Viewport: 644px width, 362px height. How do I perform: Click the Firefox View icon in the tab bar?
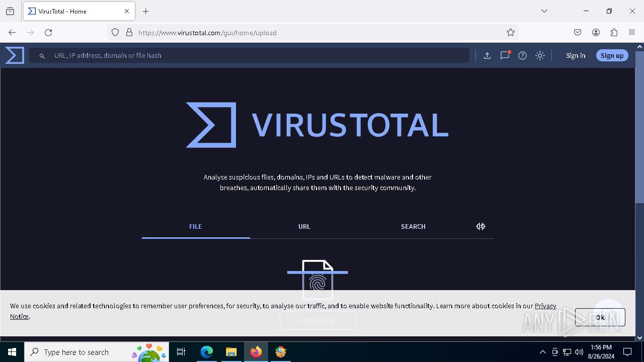point(10,11)
